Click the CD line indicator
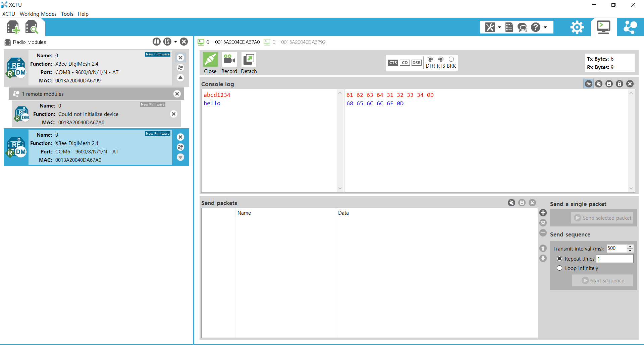This screenshot has width=644, height=345. click(x=405, y=63)
